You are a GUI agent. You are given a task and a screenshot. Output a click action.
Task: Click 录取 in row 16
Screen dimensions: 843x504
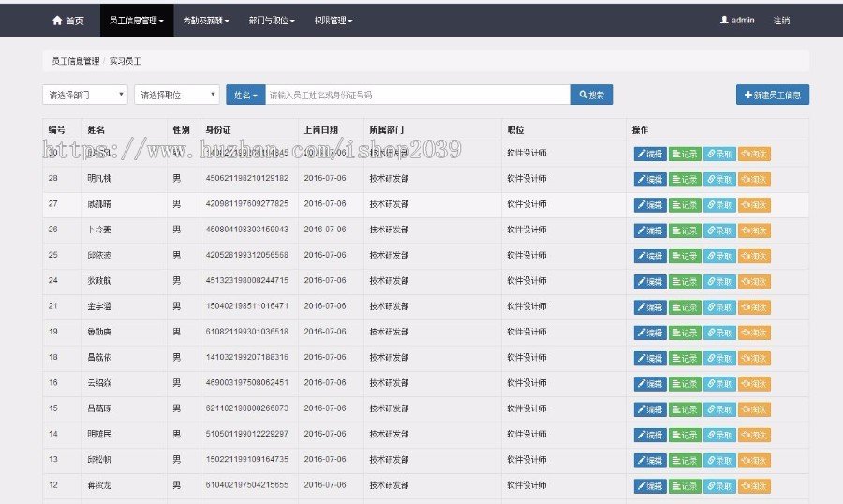(719, 383)
